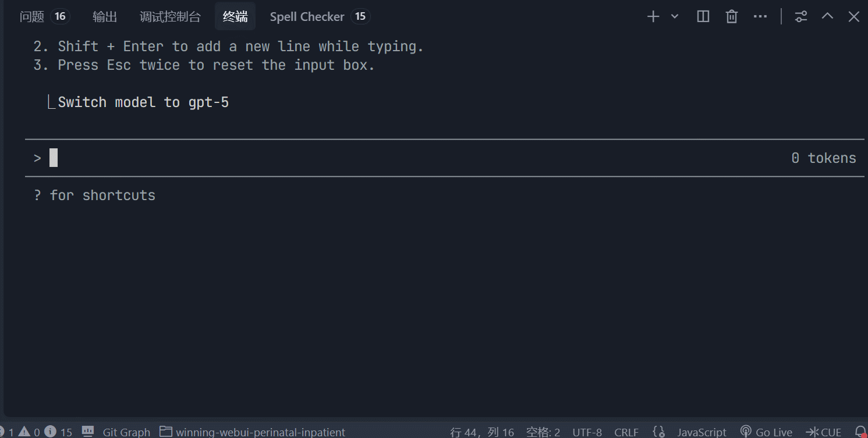
Task: Open the 调试控制台 tab
Action: (170, 17)
